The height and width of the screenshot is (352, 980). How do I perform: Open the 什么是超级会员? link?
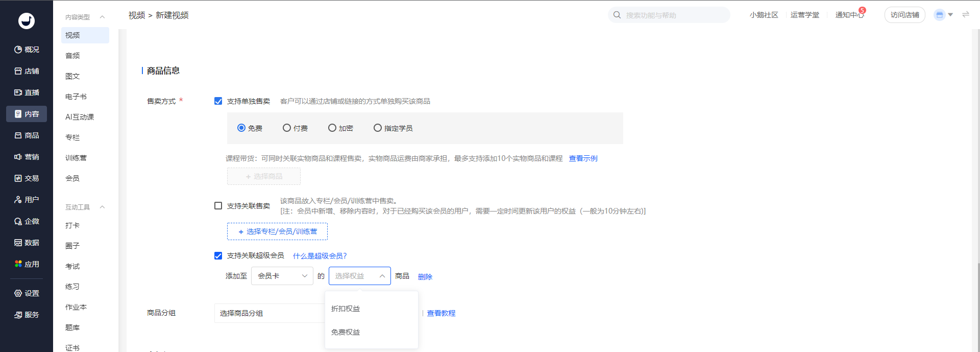click(x=320, y=256)
